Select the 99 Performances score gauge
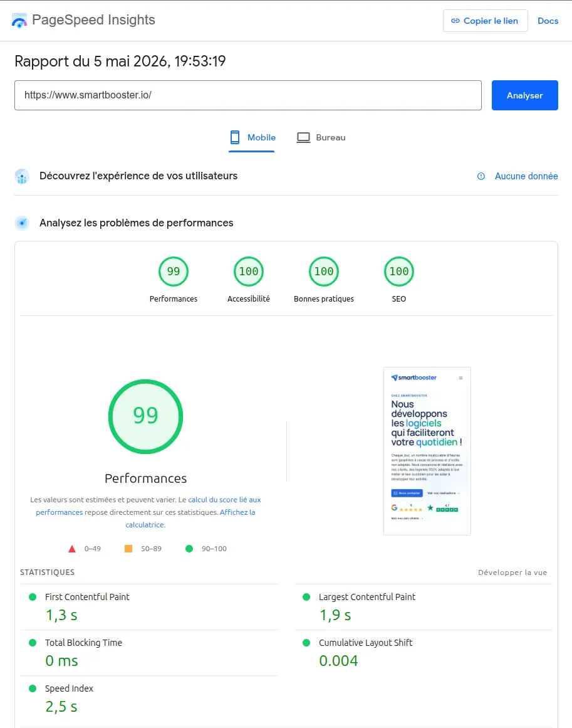The image size is (572, 728). [x=174, y=272]
